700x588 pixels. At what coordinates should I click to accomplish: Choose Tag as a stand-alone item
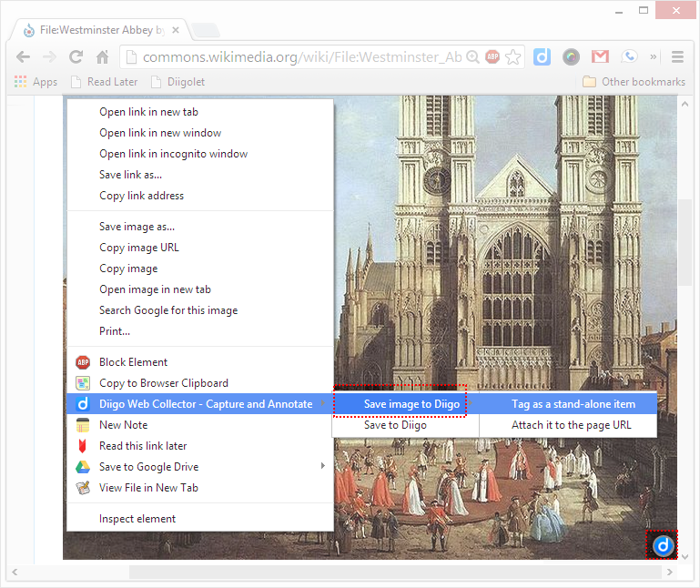pyautogui.click(x=568, y=404)
